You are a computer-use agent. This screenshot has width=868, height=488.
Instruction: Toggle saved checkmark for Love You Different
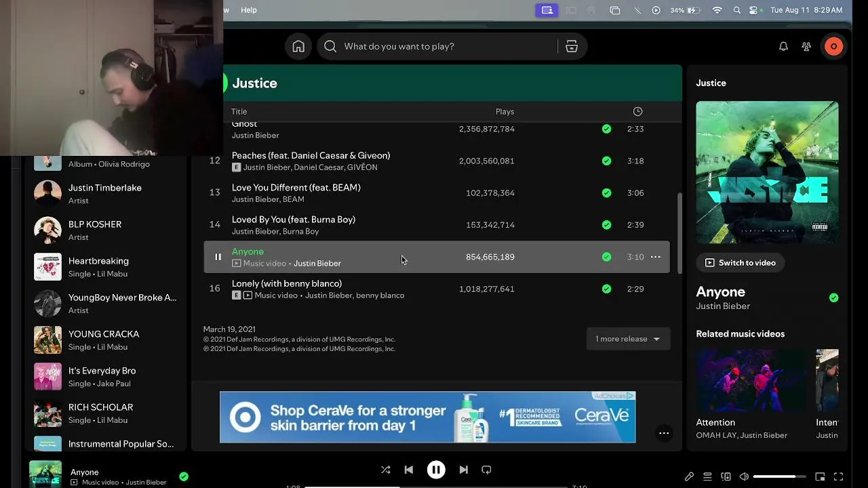pos(606,192)
